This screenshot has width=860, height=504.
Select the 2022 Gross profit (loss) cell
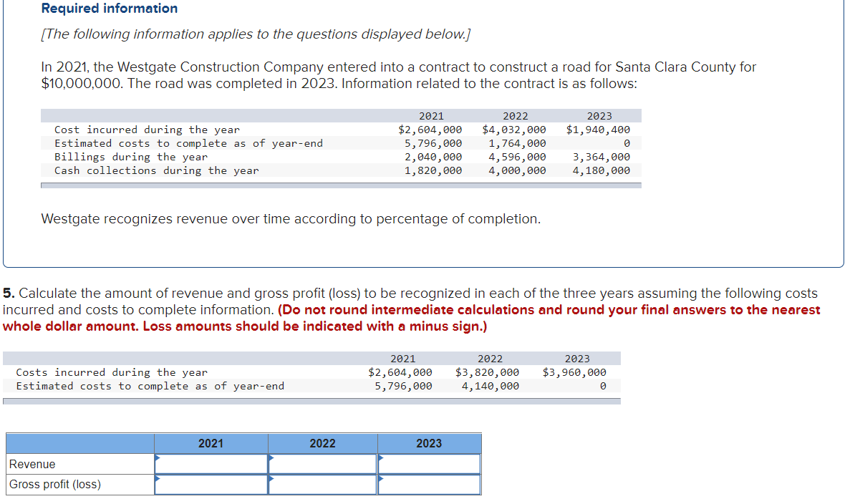coord(323,485)
